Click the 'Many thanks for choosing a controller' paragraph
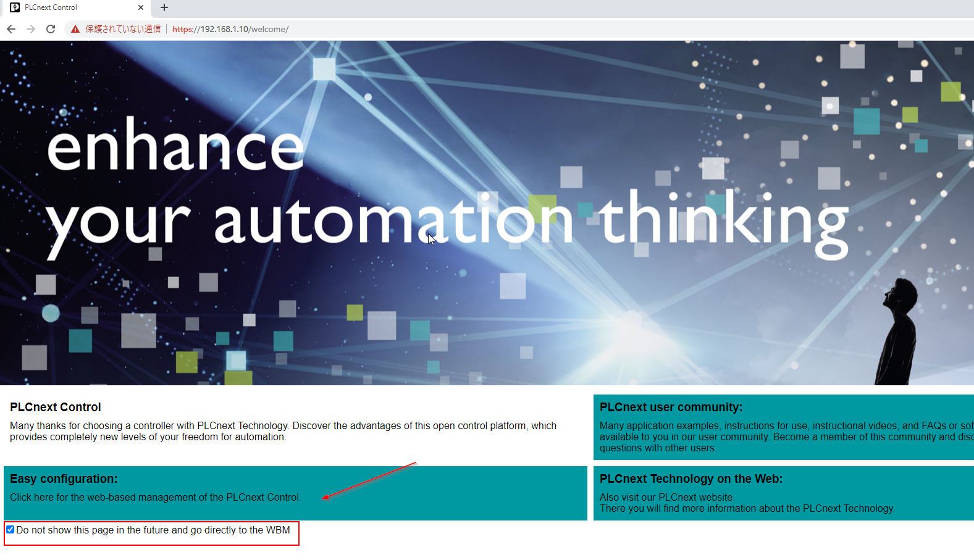The image size is (974, 560). pos(283,431)
